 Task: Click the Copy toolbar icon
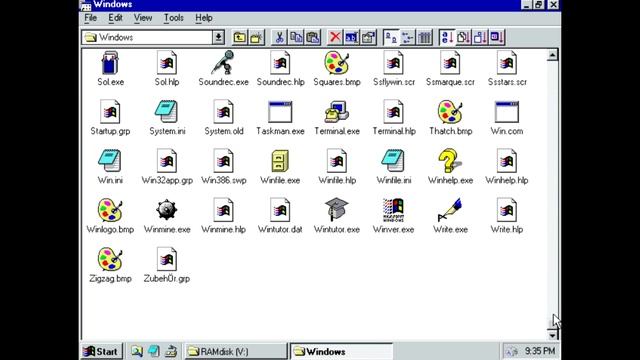pos(296,38)
